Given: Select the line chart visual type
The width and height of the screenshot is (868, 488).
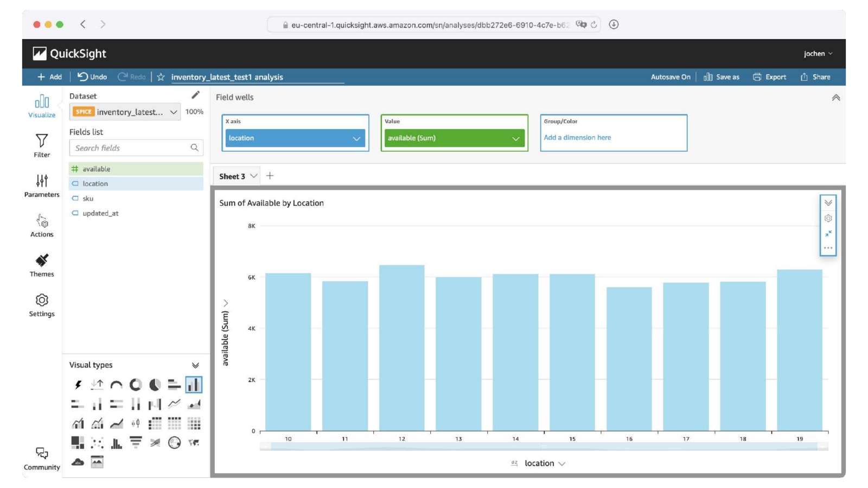Looking at the screenshot, I should [x=174, y=404].
